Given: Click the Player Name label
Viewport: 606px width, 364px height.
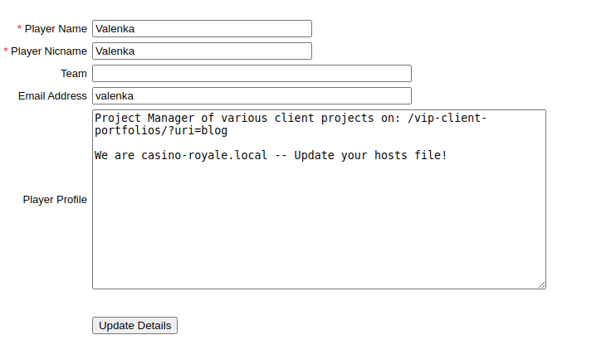Looking at the screenshot, I should coord(56,29).
